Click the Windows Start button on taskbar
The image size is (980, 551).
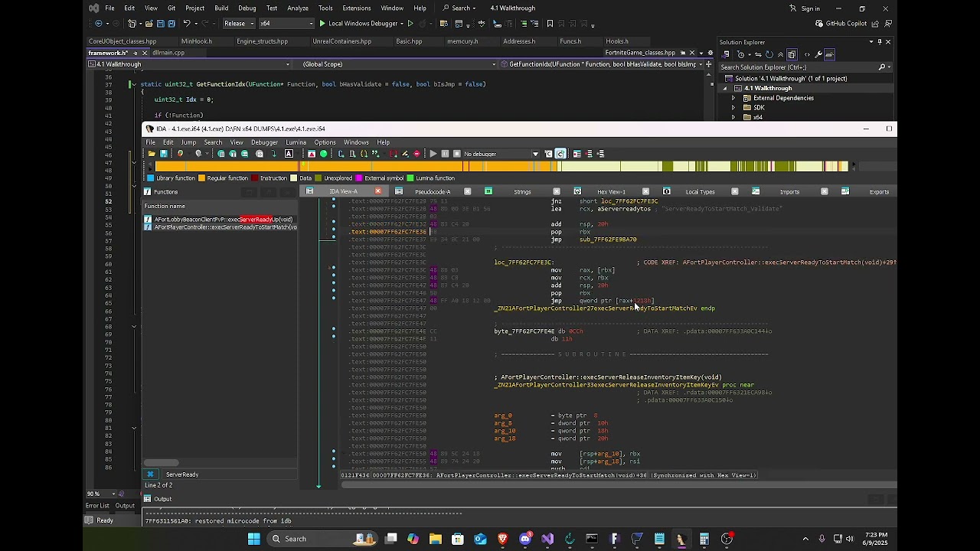pyautogui.click(x=253, y=539)
